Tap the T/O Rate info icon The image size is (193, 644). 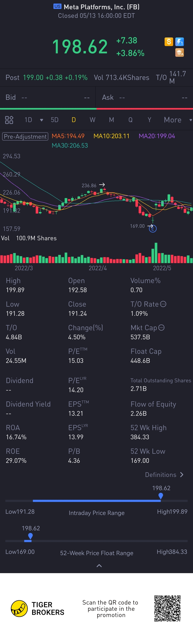click(163, 304)
